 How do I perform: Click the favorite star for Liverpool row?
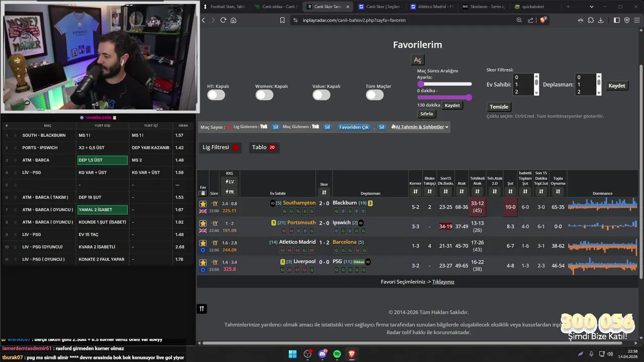(x=203, y=262)
